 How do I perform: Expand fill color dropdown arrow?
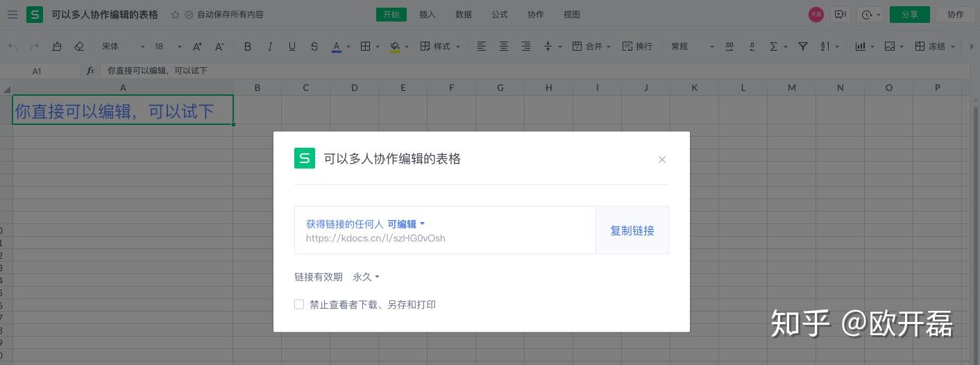[x=407, y=47]
